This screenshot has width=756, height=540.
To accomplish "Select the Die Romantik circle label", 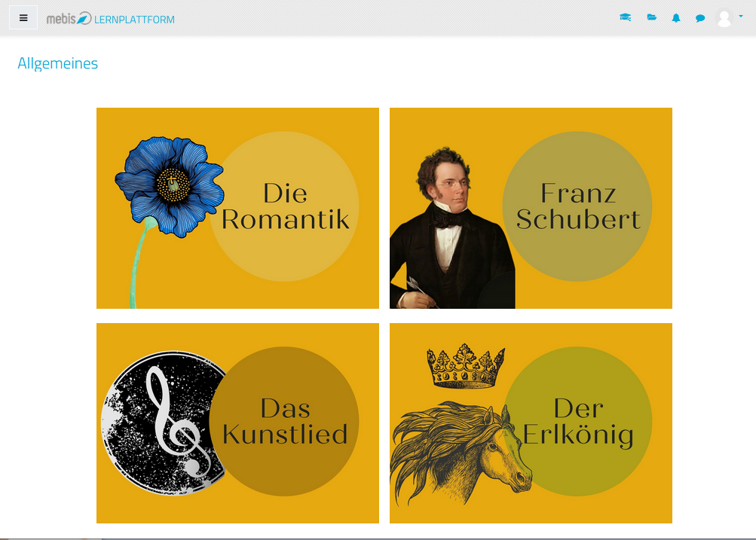I will click(284, 206).
